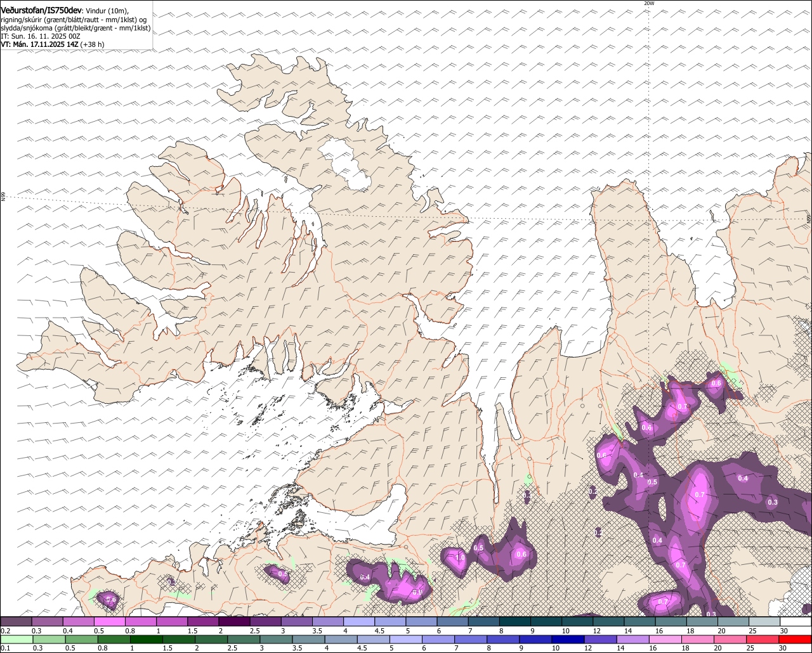Click the '0.1' label under bottom scale
The width and height of the screenshot is (812, 653).
[6, 648]
